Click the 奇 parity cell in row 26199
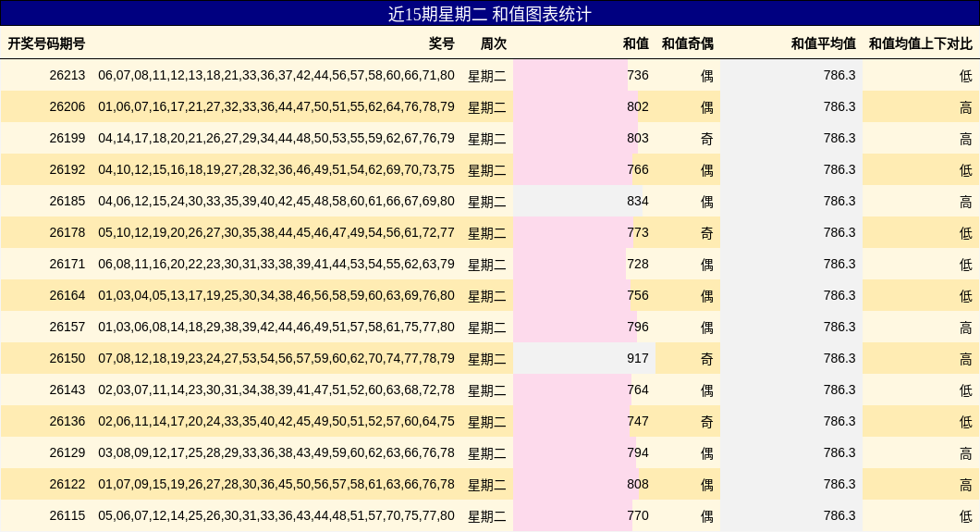The image size is (980, 532). coord(707,139)
